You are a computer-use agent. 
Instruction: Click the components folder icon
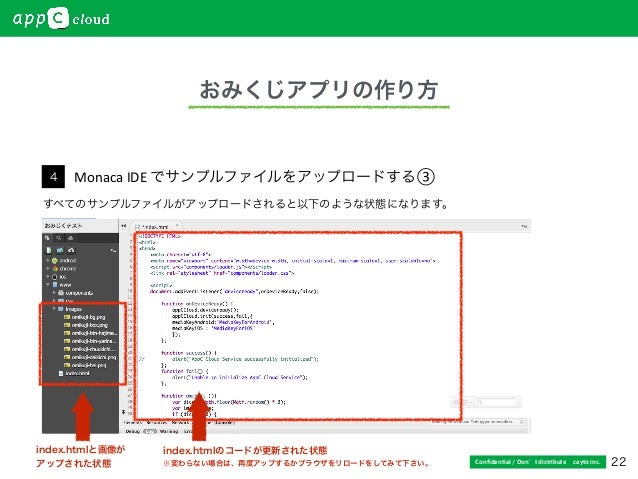(x=61, y=293)
